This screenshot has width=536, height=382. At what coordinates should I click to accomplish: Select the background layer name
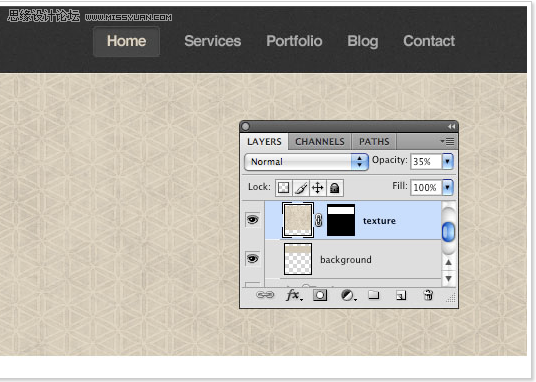[x=346, y=260]
